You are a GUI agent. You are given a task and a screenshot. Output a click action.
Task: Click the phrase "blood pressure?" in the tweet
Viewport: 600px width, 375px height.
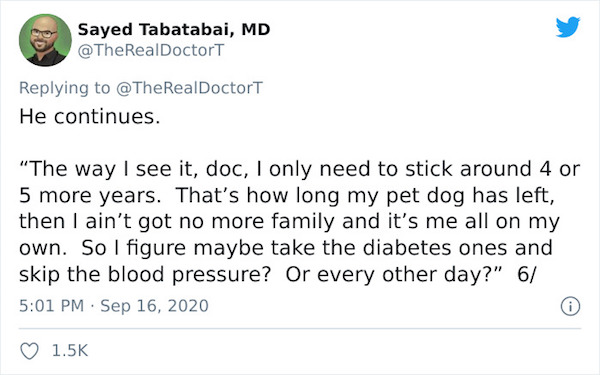pos(189,275)
